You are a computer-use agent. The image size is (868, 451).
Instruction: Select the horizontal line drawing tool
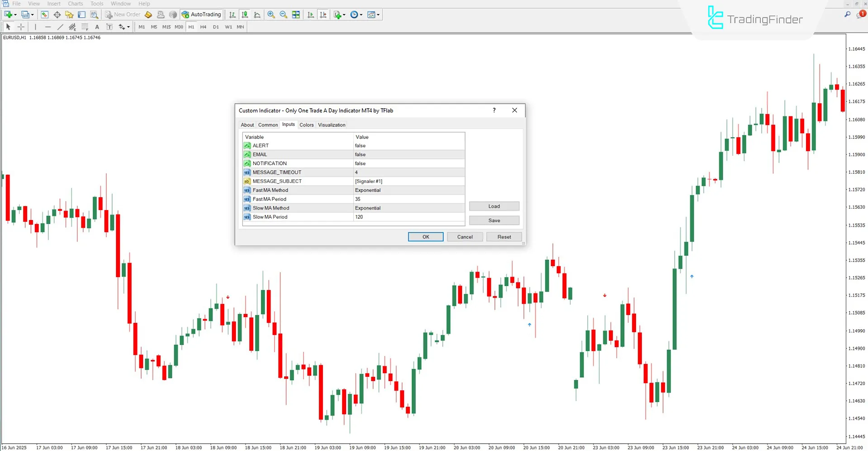[48, 27]
